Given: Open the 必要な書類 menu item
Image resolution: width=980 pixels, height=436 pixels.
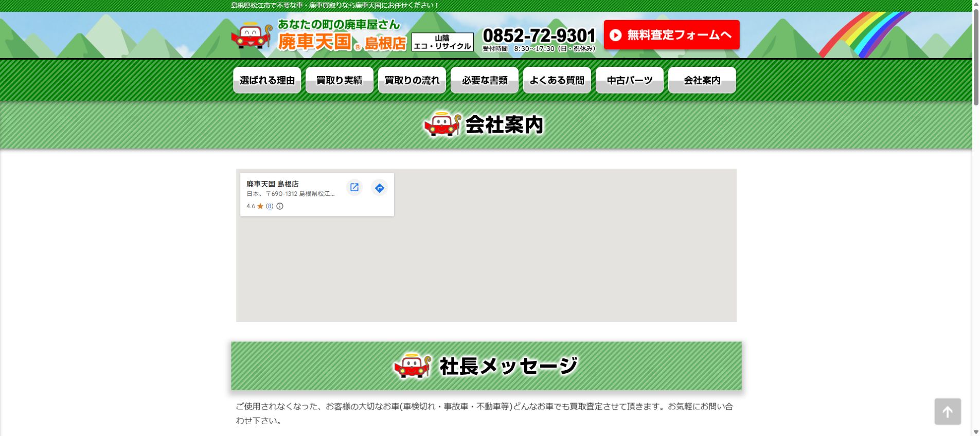Looking at the screenshot, I should tap(485, 80).
